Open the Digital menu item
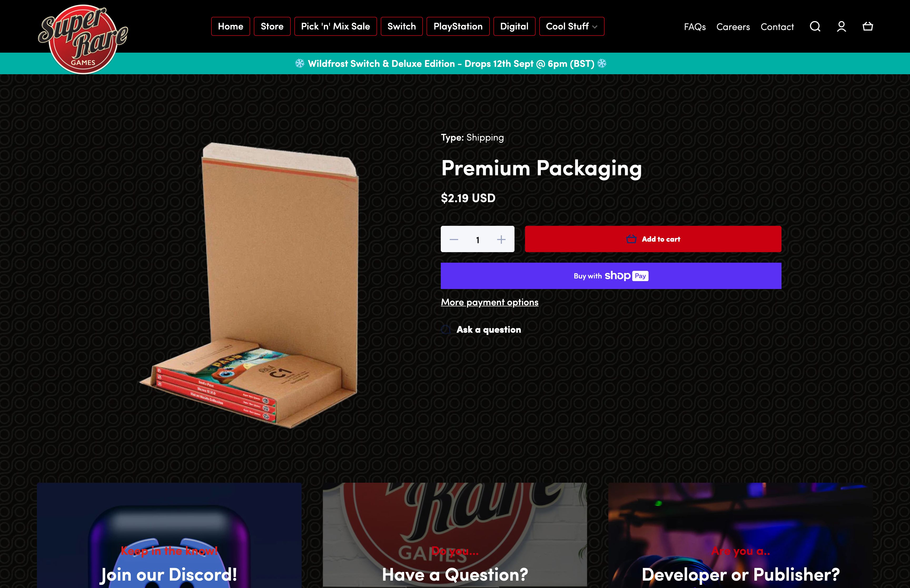910x588 pixels. (514, 26)
